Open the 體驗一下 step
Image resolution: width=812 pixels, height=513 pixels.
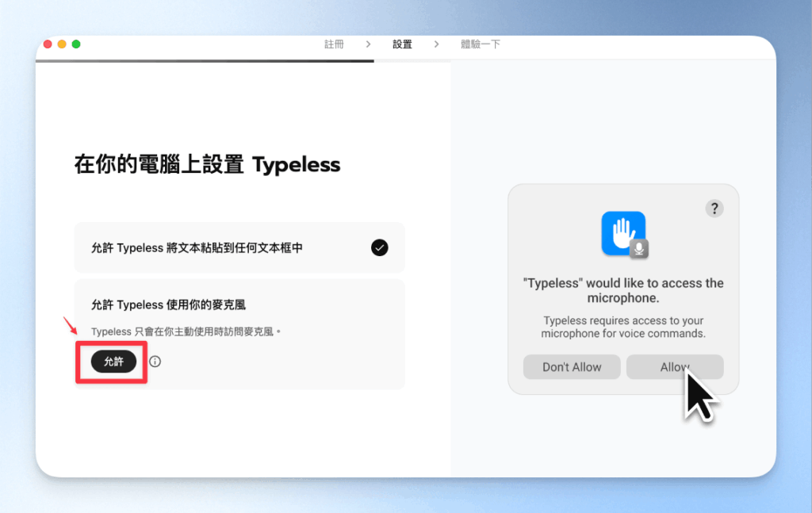pyautogui.click(x=481, y=44)
